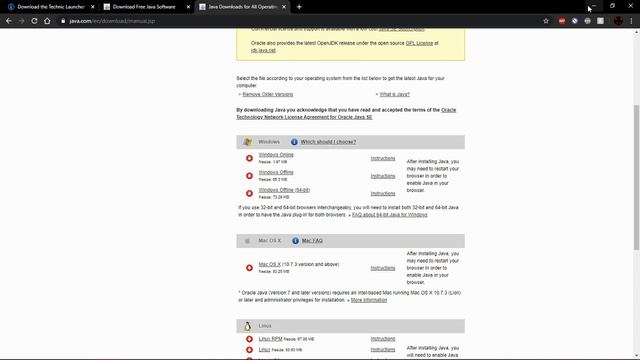Open the browser profile avatar
The height and width of the screenshot is (360, 640).
click(x=618, y=21)
